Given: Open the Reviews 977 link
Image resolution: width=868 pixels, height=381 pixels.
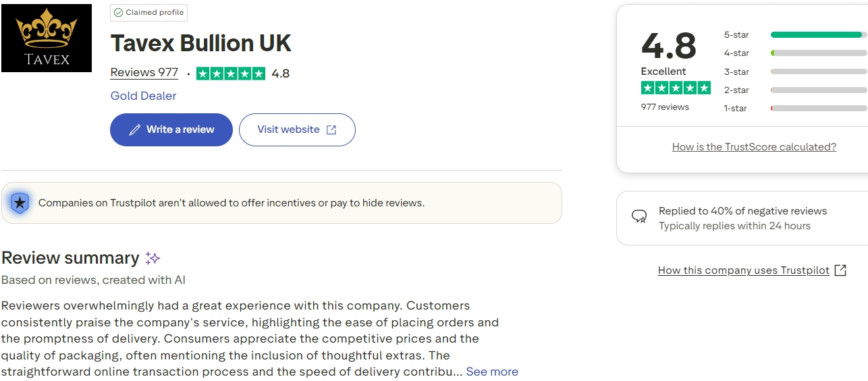Looking at the screenshot, I should (144, 73).
